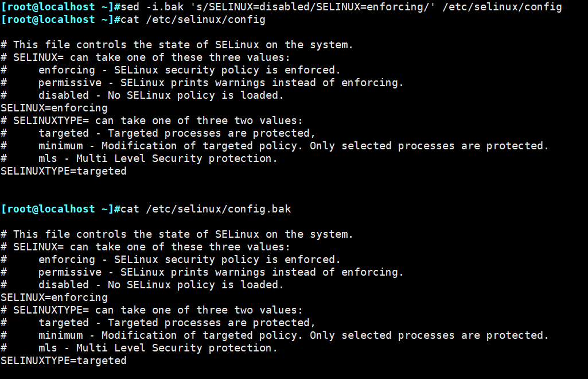588x379 pixels.
Task: Click SELINUX=enforcing in the config.bak output
Action: 54,297
